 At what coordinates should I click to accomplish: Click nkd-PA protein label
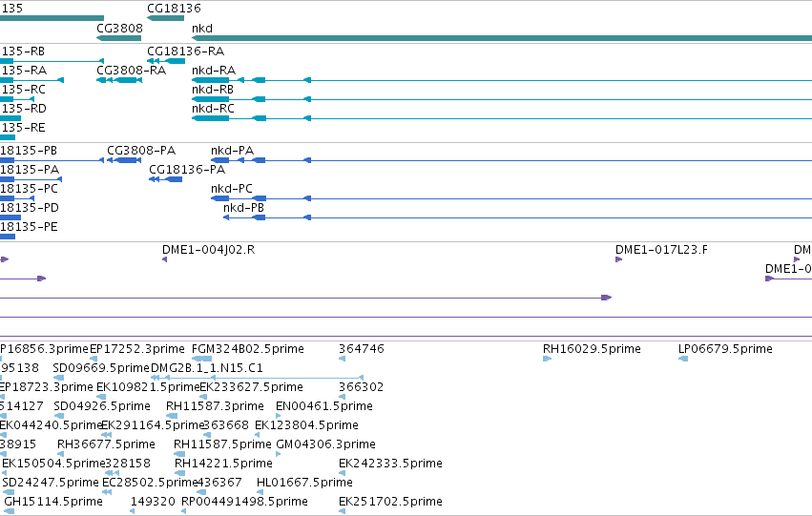click(x=232, y=151)
